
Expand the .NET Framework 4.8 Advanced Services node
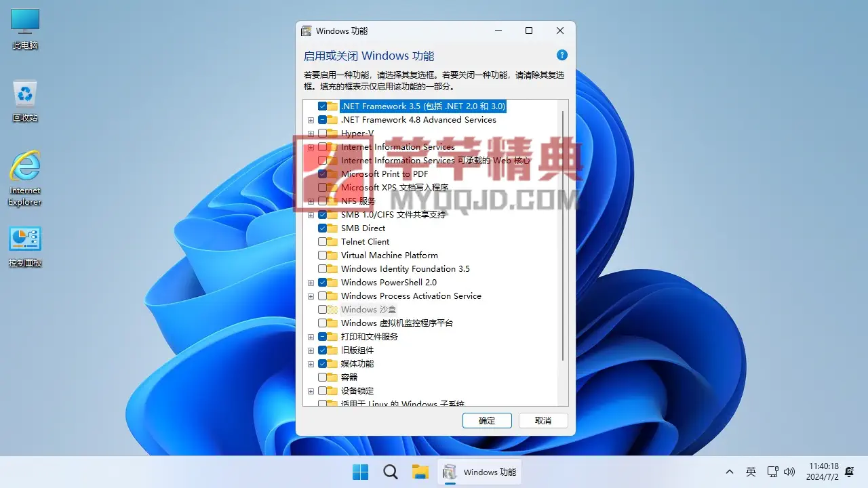[x=311, y=120]
